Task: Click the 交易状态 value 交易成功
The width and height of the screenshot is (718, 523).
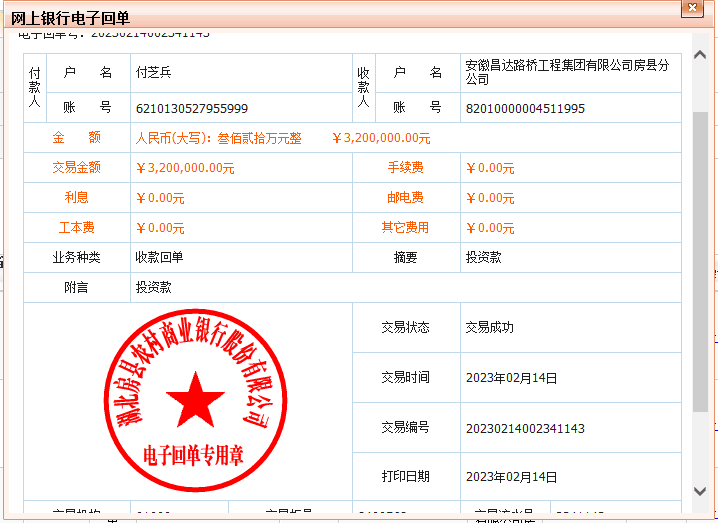Action: (490, 327)
